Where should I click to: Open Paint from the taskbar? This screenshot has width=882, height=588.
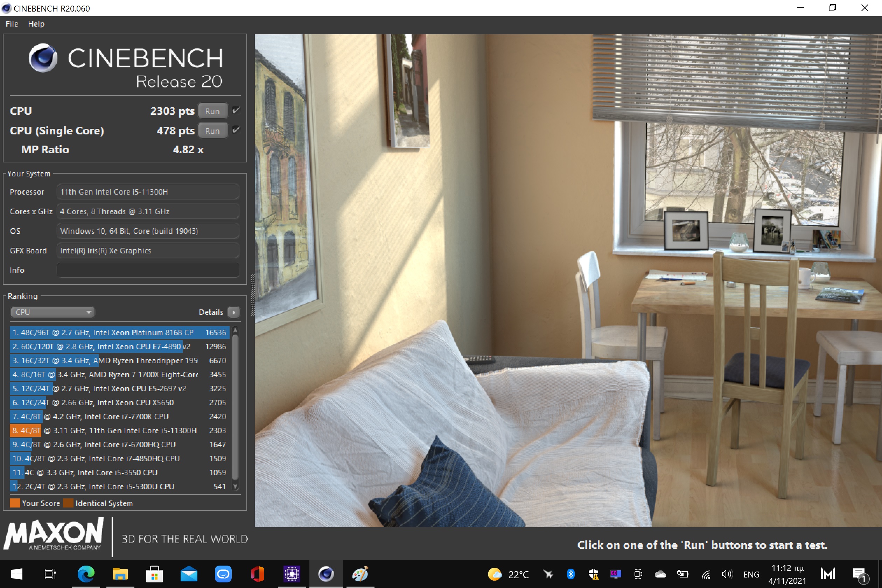(x=360, y=574)
